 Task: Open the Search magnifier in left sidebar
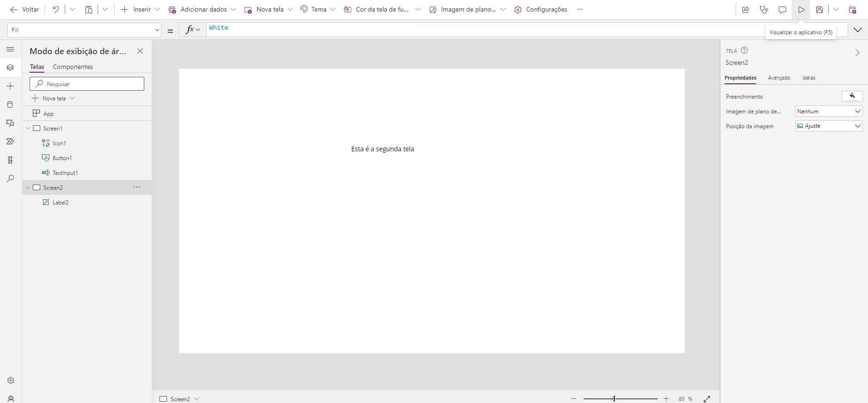point(10,179)
